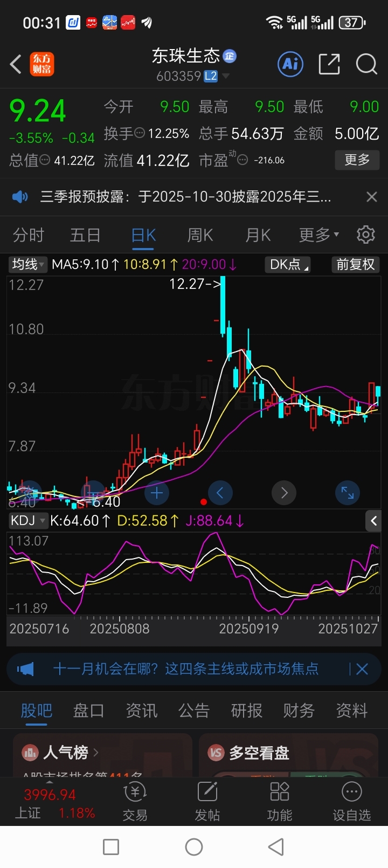Expand the chart 更多 period dropdown
Image resolution: width=388 pixels, height=868 pixels.
[319, 235]
